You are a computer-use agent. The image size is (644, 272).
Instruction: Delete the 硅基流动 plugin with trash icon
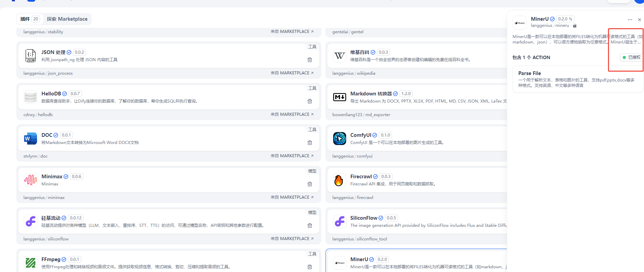pos(310,225)
